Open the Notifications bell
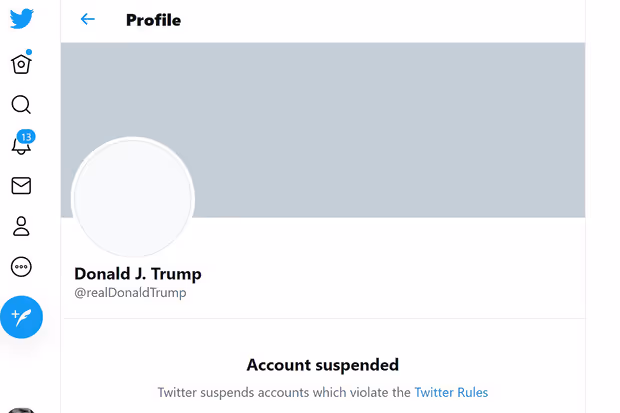This screenshot has width=620, height=413. click(21, 146)
